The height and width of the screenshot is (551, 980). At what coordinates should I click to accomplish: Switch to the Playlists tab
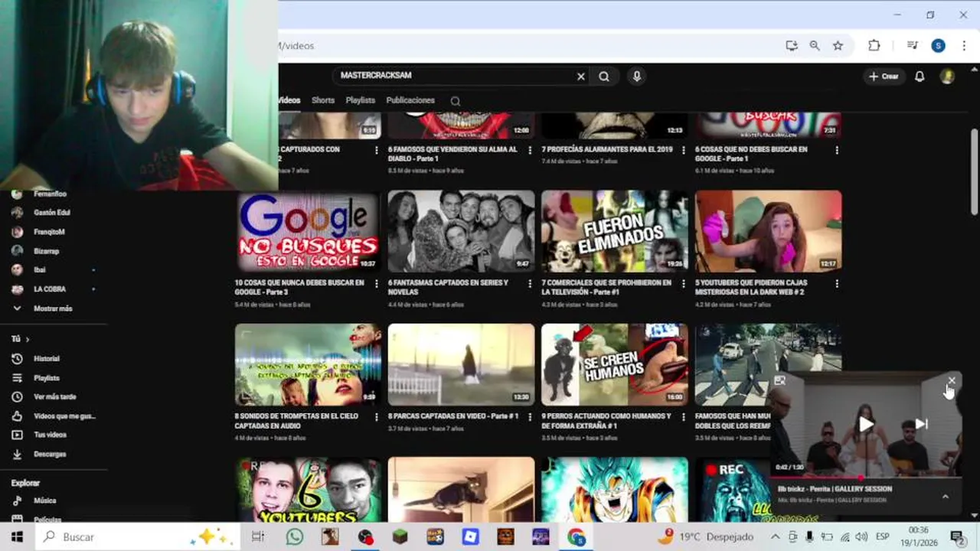click(x=360, y=100)
